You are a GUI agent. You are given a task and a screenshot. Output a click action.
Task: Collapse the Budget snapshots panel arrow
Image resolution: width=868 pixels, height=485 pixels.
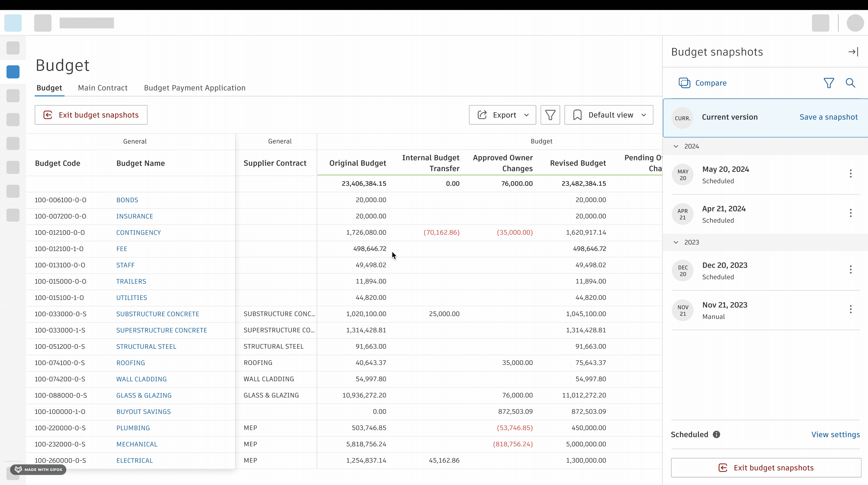click(853, 52)
